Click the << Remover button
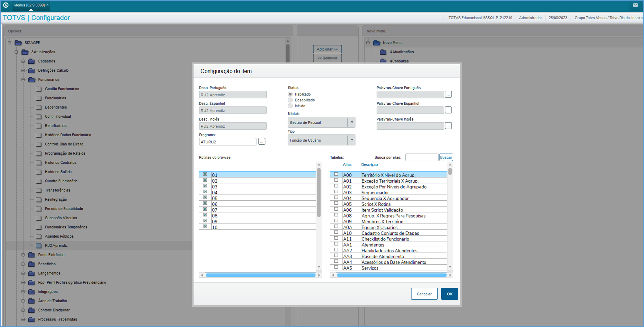Screen dimensions: 644x327 327,58
